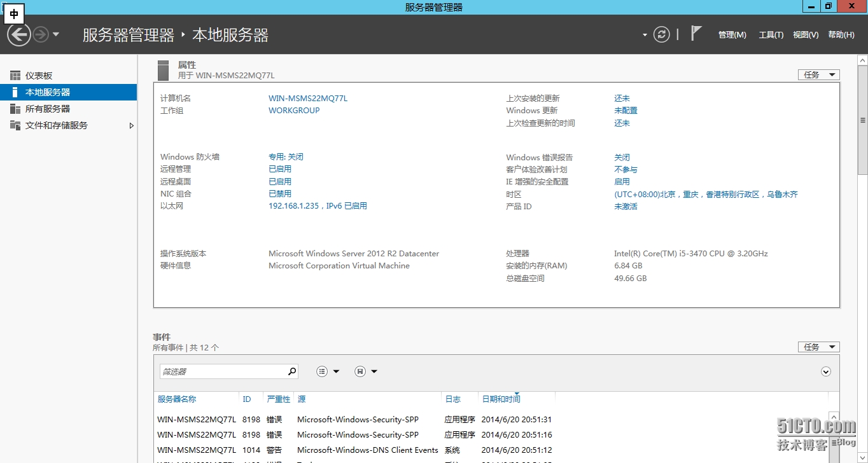
Task: Open 任务 dropdown in 事件 section
Action: [819, 347]
